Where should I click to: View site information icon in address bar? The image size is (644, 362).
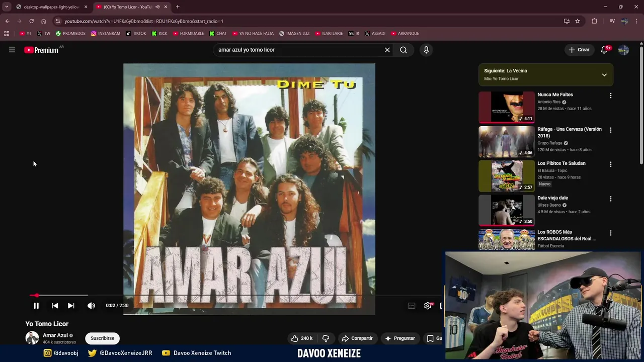click(58, 21)
